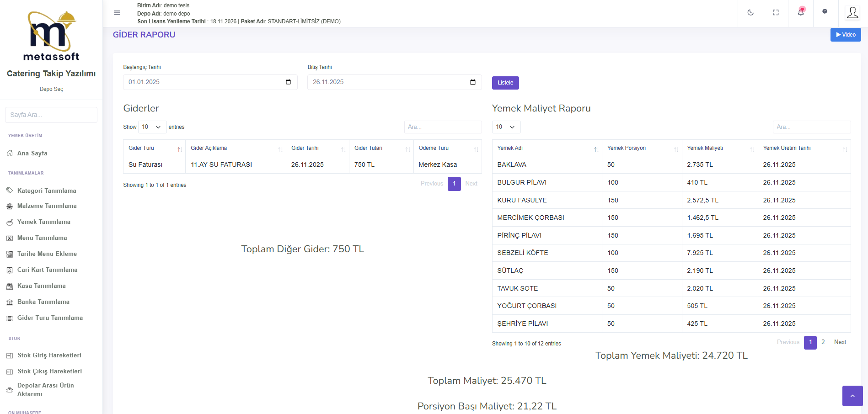Open the notifications bell
Screen dimensions: 868x414
coord(801,12)
